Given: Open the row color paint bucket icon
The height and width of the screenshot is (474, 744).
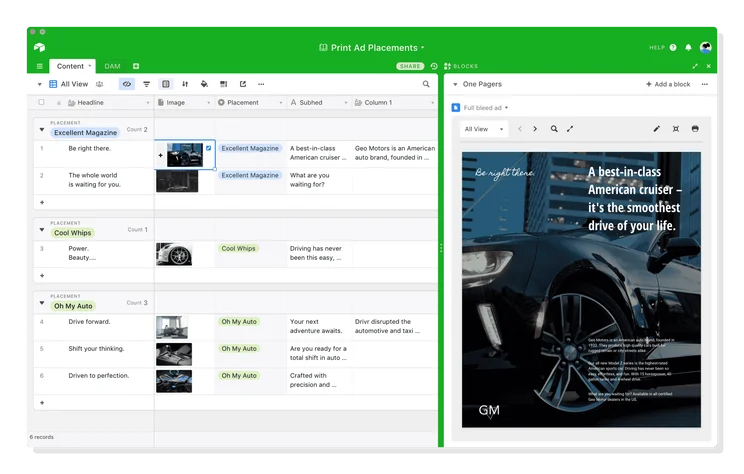Looking at the screenshot, I should [x=204, y=84].
